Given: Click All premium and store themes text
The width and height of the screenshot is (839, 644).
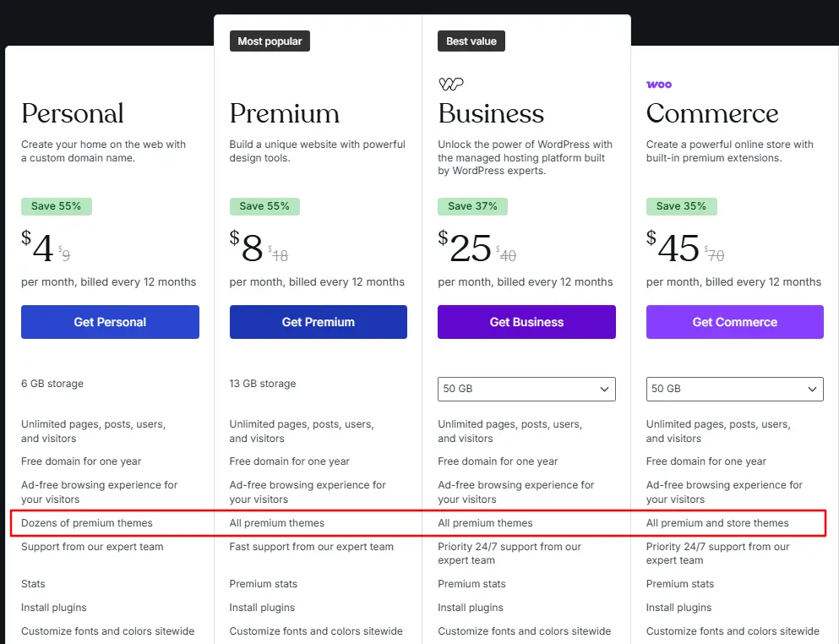Looking at the screenshot, I should coord(716,523).
